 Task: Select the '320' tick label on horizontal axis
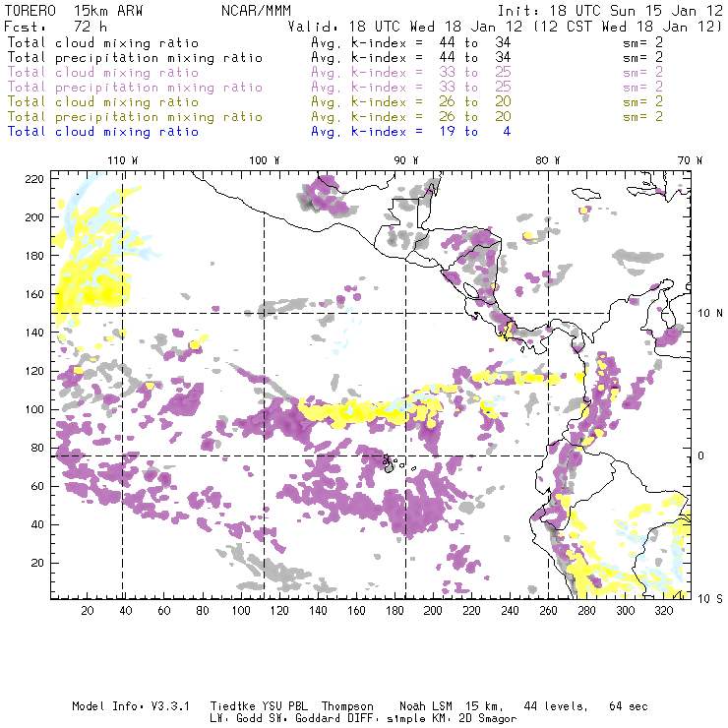point(663,611)
